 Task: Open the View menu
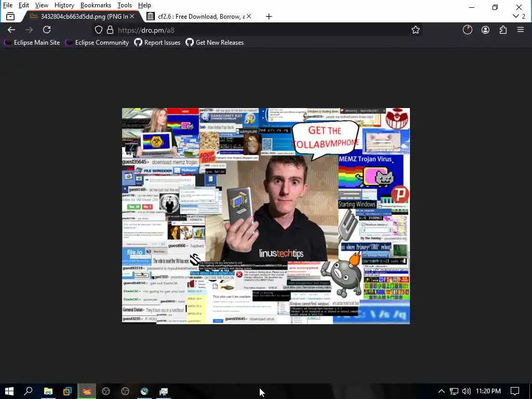(x=42, y=5)
